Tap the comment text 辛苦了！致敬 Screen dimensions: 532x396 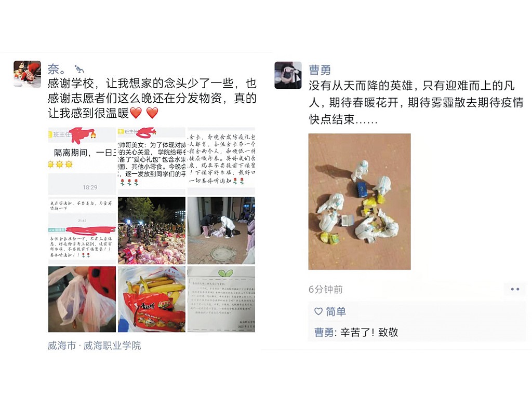(x=369, y=332)
